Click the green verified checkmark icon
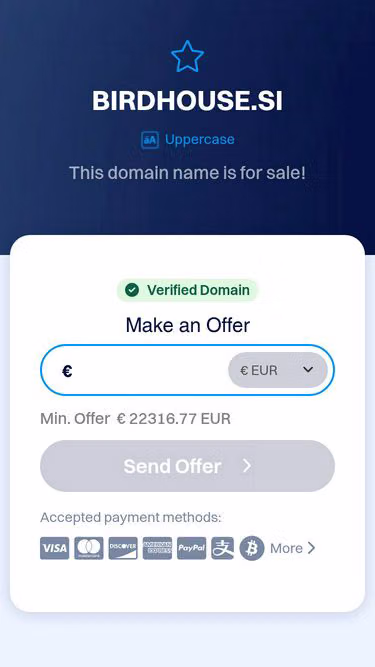This screenshot has width=375, height=667. 132,290
